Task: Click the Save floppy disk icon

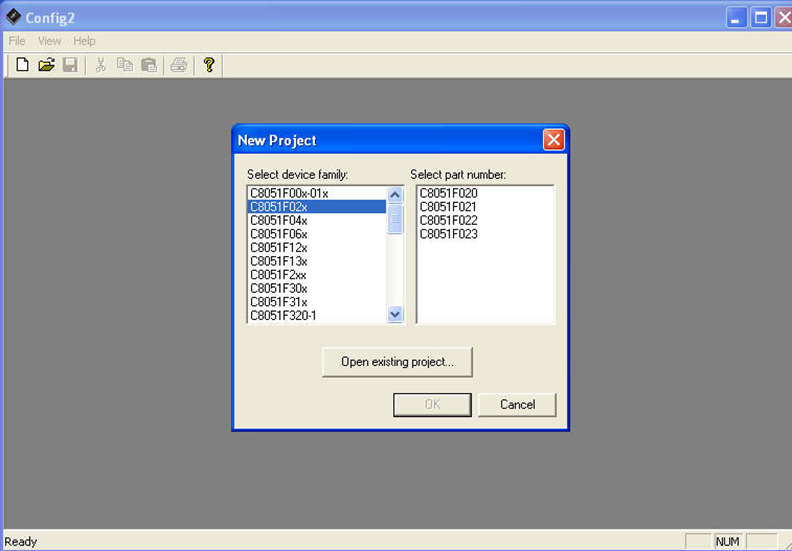Action: (70, 65)
